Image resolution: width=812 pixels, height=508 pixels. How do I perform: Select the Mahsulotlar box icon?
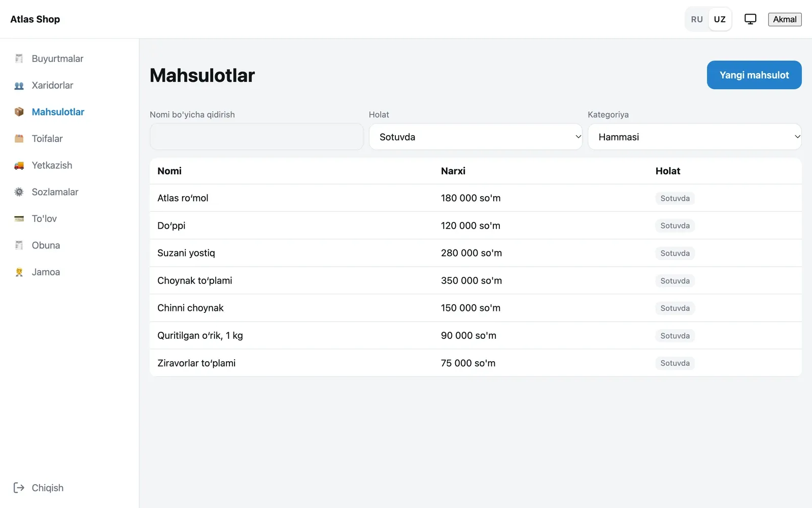pyautogui.click(x=19, y=112)
